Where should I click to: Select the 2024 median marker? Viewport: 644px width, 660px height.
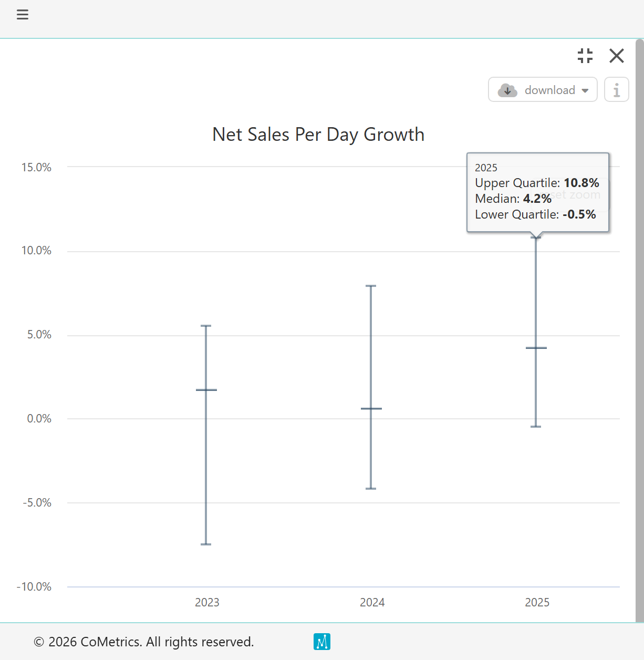point(371,408)
